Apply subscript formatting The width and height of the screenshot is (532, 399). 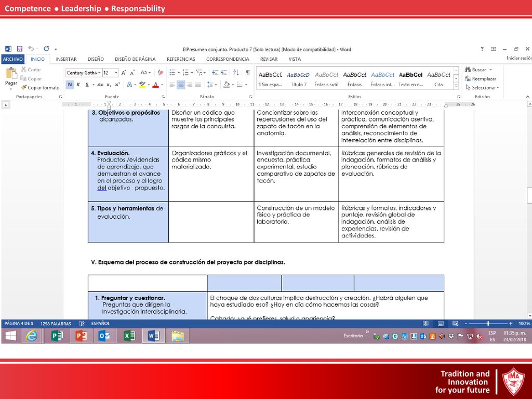(x=109, y=85)
